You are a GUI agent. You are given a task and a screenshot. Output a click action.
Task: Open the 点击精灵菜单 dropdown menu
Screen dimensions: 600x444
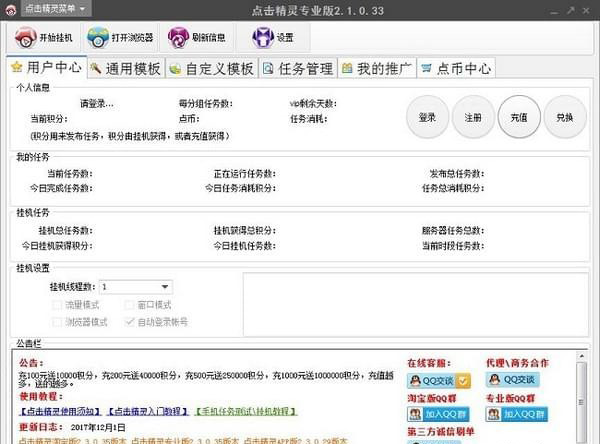pos(47,8)
